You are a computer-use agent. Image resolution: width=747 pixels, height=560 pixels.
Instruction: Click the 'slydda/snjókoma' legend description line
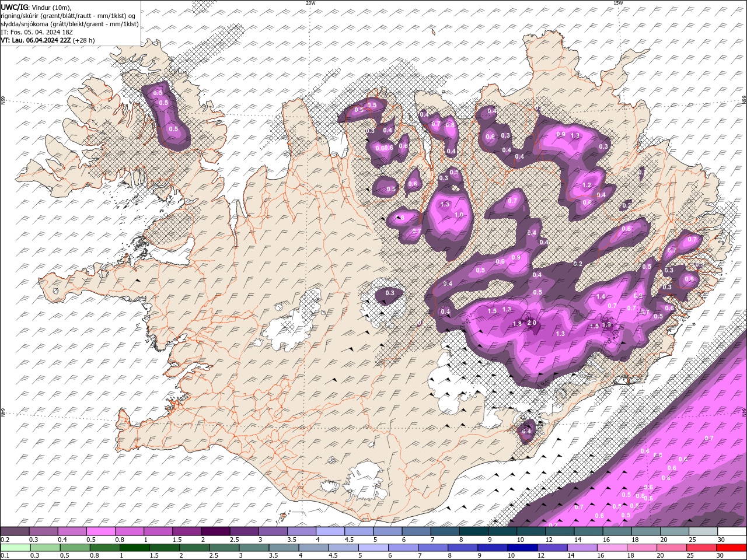click(70, 24)
